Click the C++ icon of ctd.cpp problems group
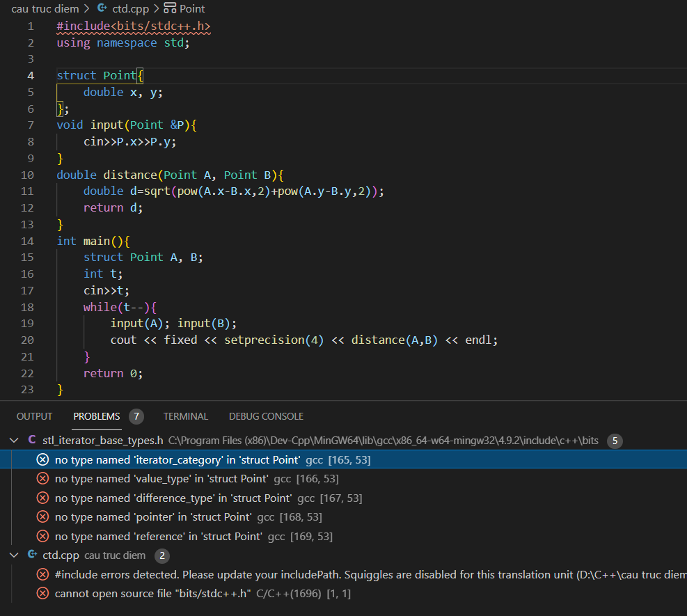 tap(32, 555)
